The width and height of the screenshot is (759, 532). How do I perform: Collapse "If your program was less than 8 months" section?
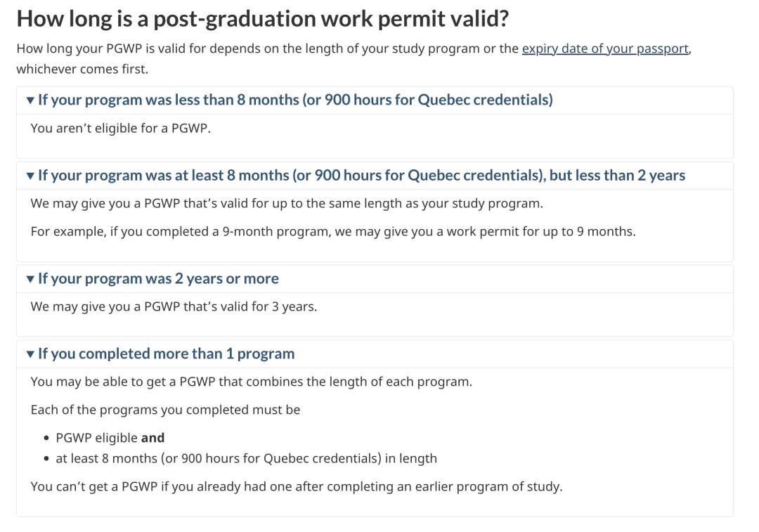point(295,100)
